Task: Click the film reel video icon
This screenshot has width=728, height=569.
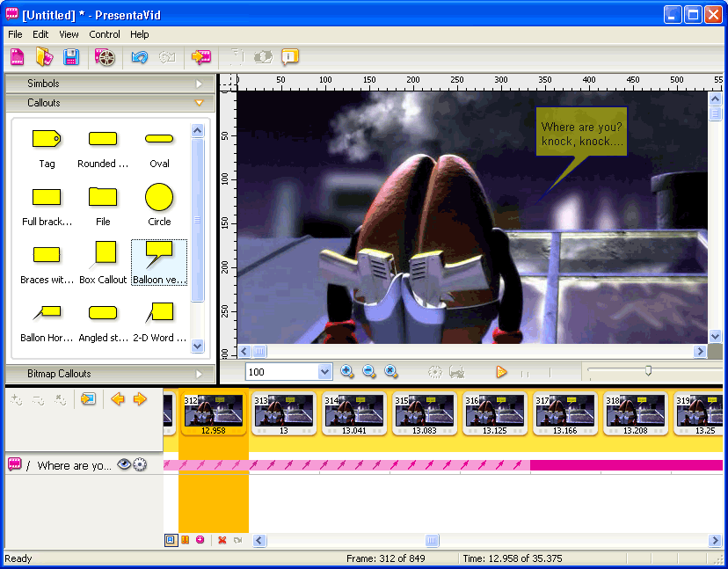Action: pyautogui.click(x=105, y=57)
